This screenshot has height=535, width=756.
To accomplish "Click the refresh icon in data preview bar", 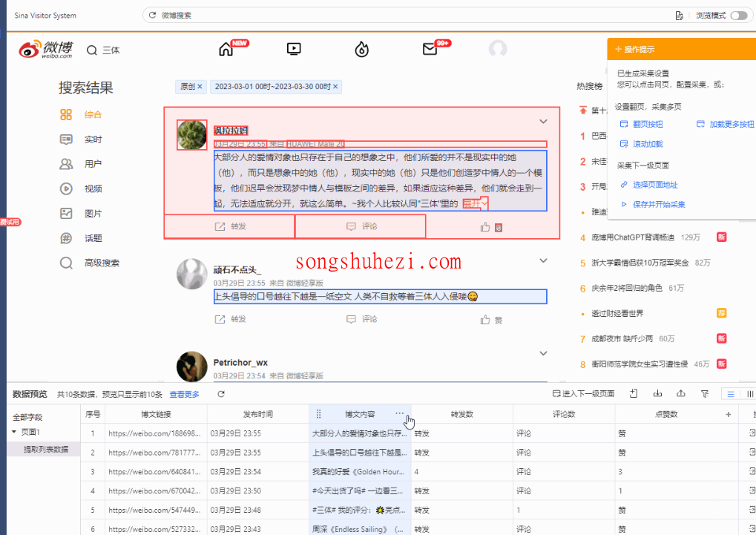I will pyautogui.click(x=221, y=394).
